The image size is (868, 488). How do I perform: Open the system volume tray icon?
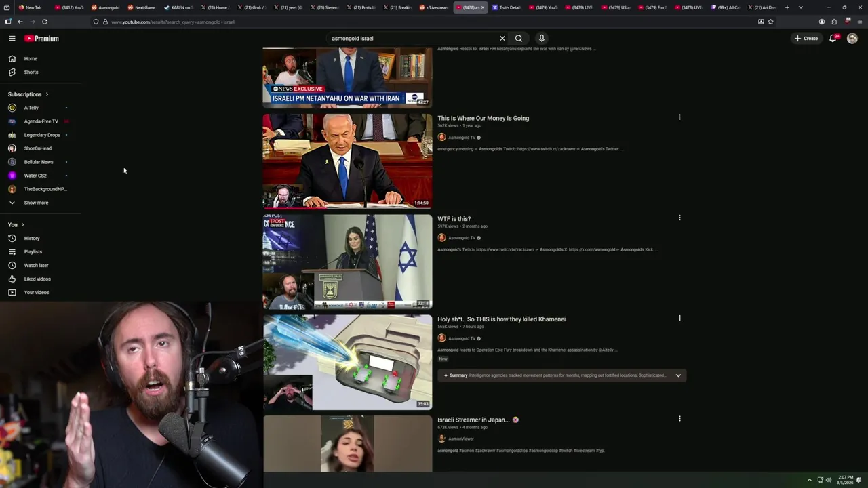coord(829,480)
